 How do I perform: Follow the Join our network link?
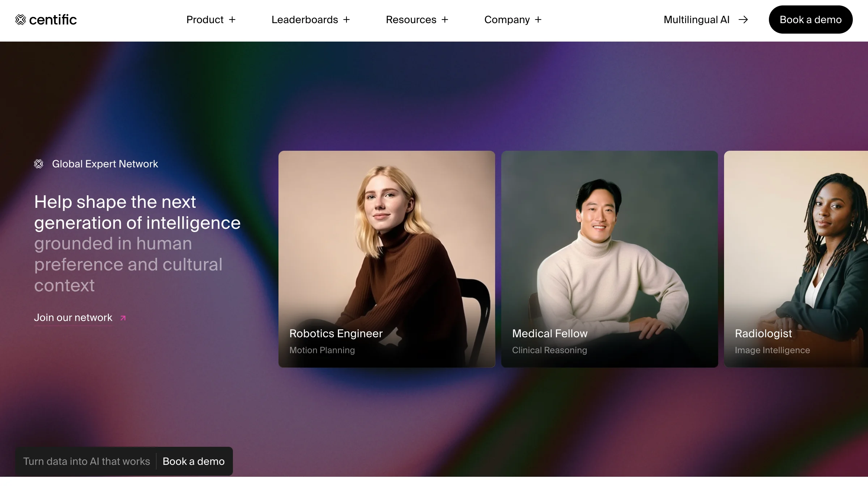coord(73,317)
